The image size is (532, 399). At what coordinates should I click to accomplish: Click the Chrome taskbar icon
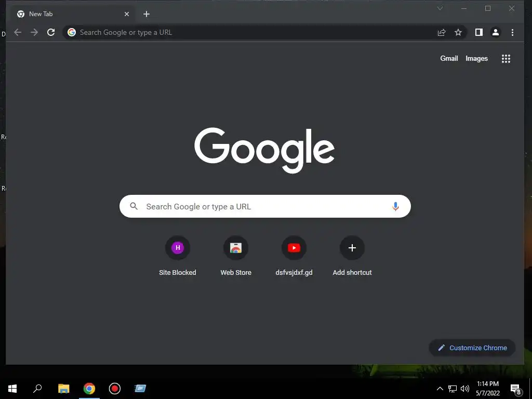click(89, 389)
